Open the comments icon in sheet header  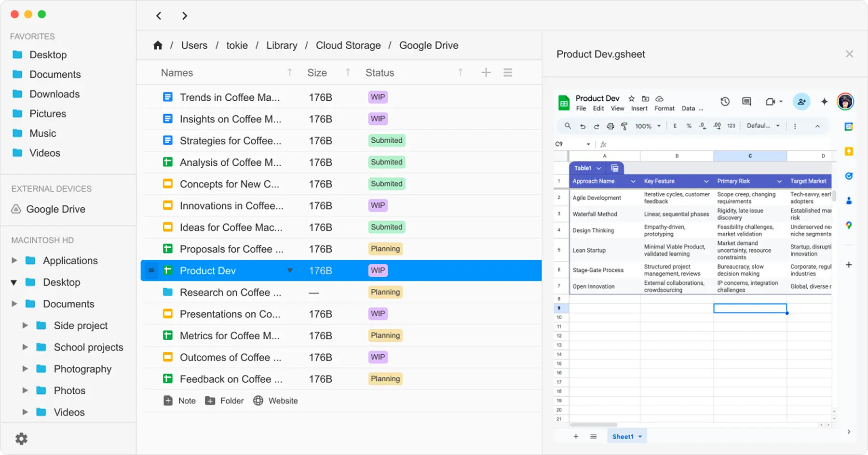pos(746,102)
